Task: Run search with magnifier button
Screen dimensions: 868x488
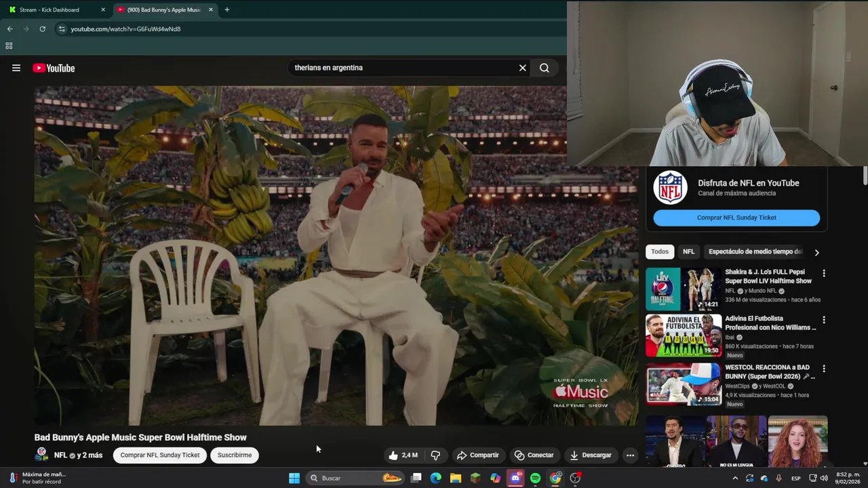Action: [x=544, y=68]
